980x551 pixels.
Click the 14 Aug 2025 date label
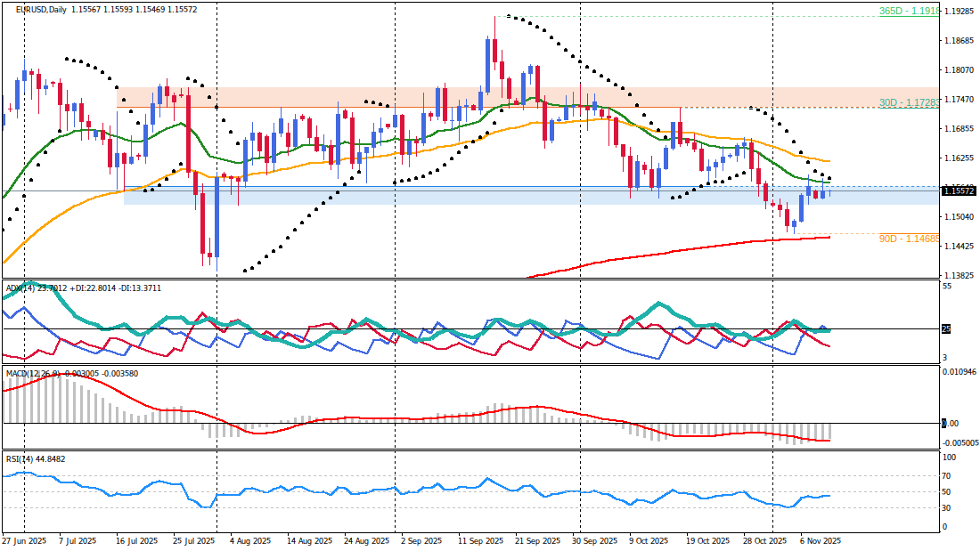click(308, 541)
